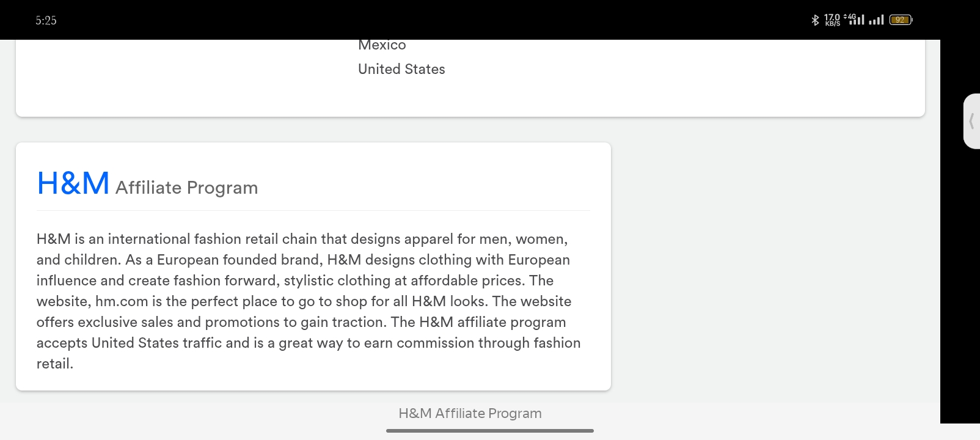Tap the home gesture bar at bottom

pos(490,431)
